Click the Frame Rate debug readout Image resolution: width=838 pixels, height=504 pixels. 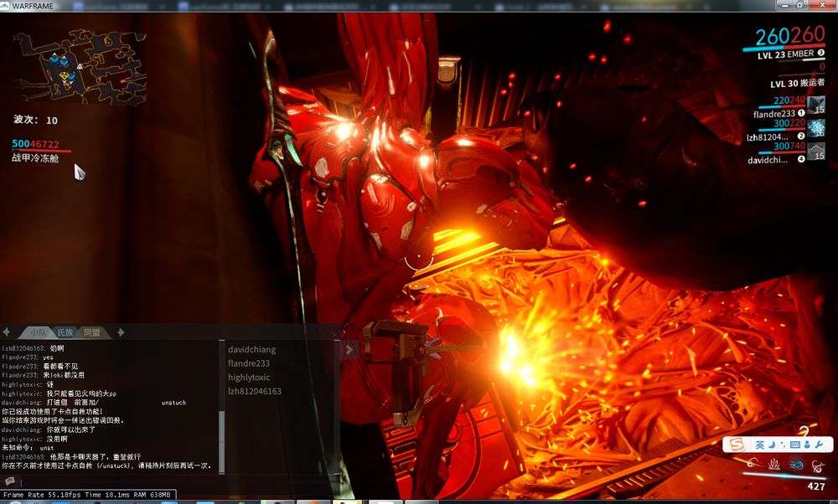pyautogui.click(x=88, y=495)
